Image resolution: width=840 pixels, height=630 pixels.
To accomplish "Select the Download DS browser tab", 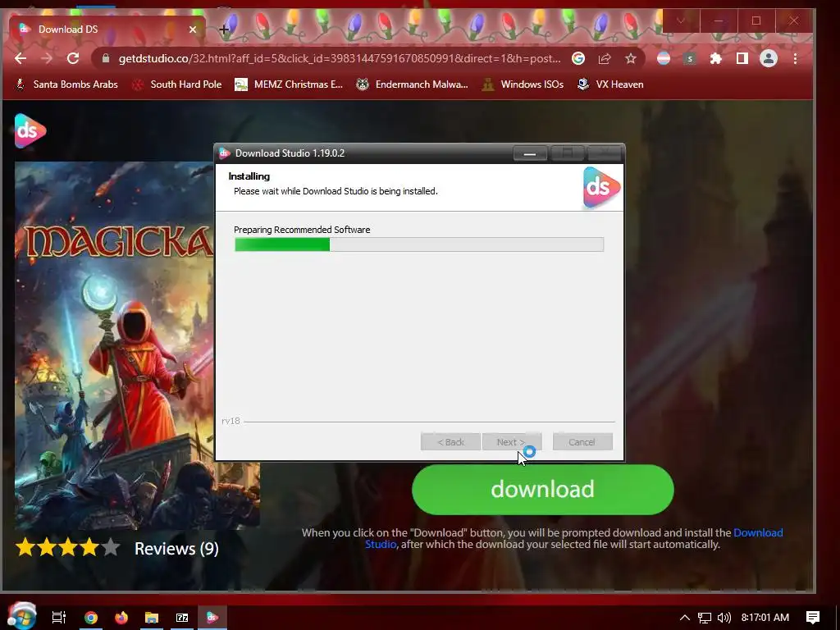I will pyautogui.click(x=107, y=30).
